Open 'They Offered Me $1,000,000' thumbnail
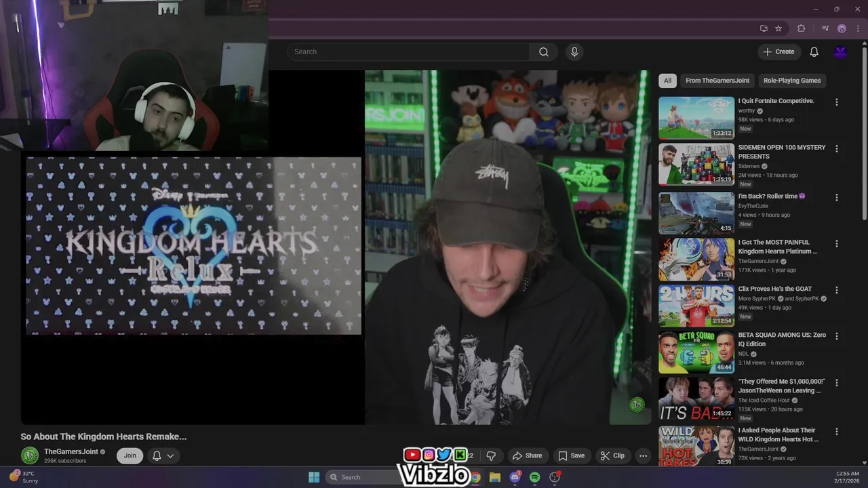868x488 pixels. pyautogui.click(x=696, y=398)
